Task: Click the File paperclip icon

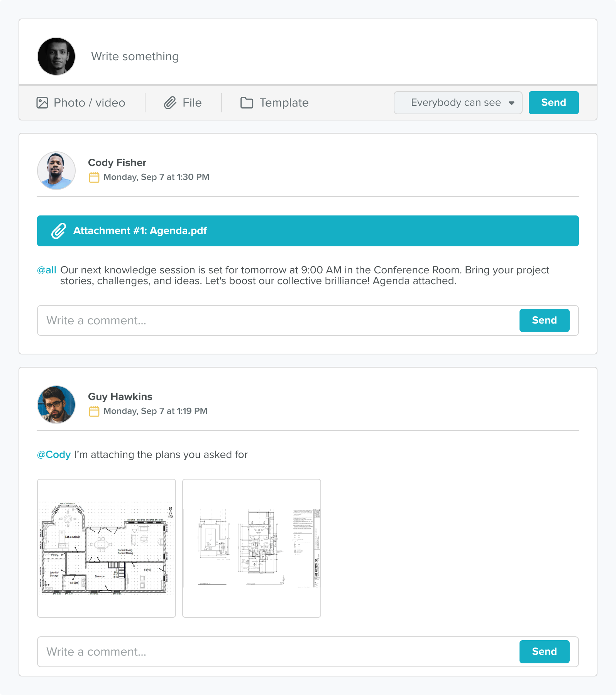Action: coord(170,103)
